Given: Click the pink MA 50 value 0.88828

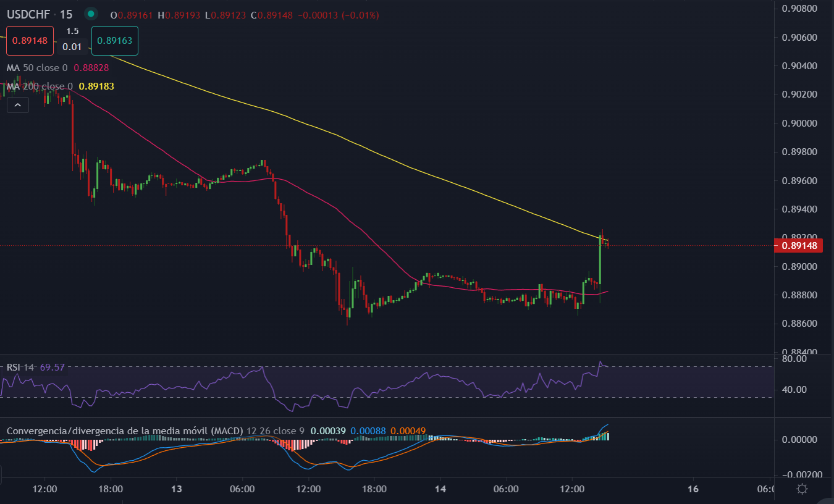Looking at the screenshot, I should 91,68.
